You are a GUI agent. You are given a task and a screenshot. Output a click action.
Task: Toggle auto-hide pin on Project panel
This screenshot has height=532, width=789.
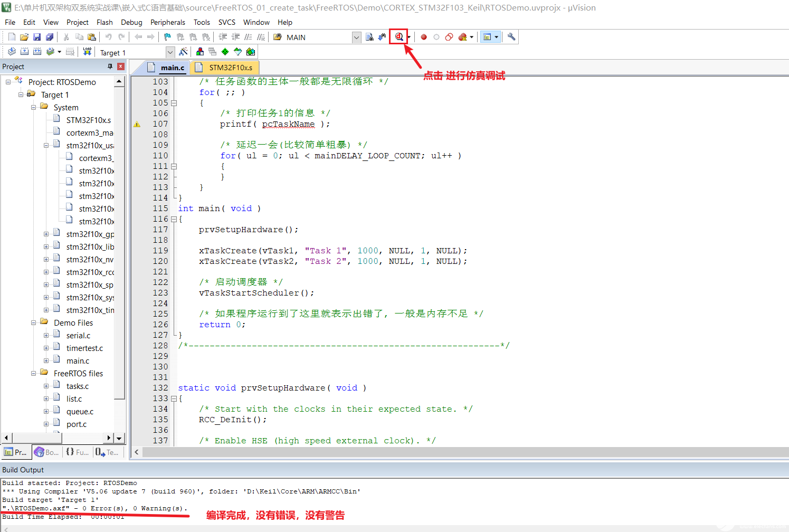(x=110, y=66)
